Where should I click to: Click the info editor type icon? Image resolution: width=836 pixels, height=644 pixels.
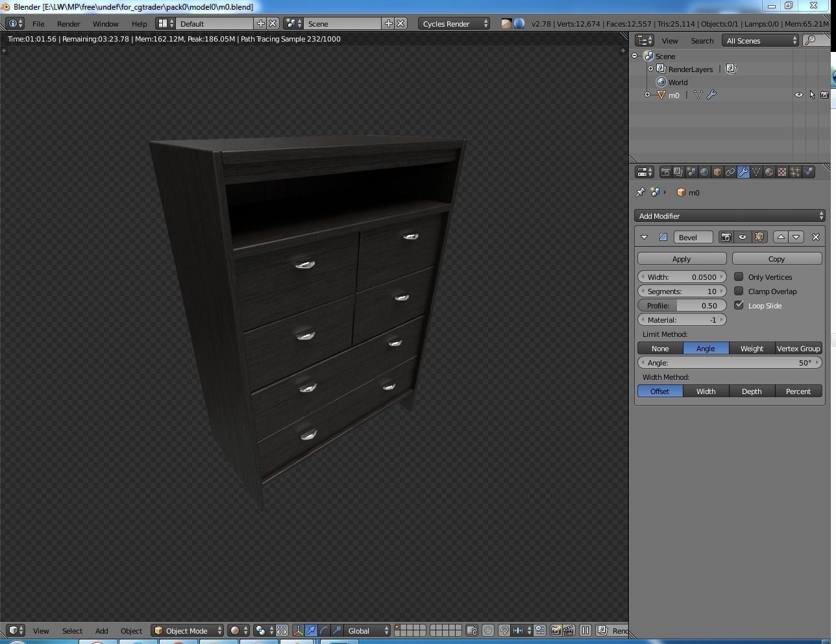16,23
